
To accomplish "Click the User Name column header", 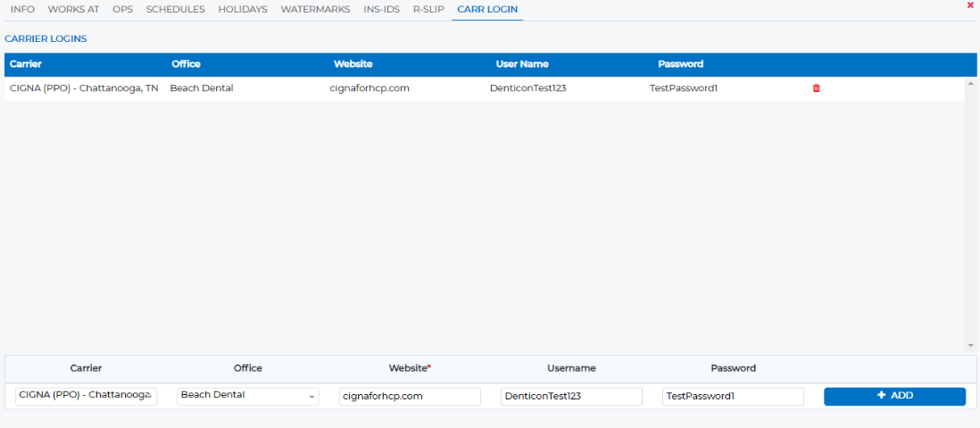I will 522,63.
